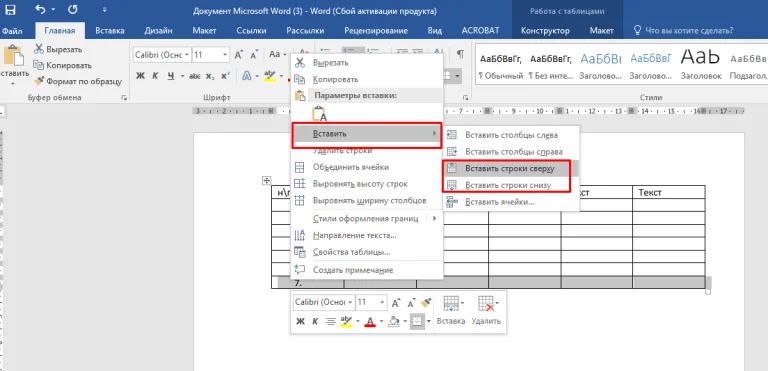Open the change case Aa dropdown

pos(278,54)
